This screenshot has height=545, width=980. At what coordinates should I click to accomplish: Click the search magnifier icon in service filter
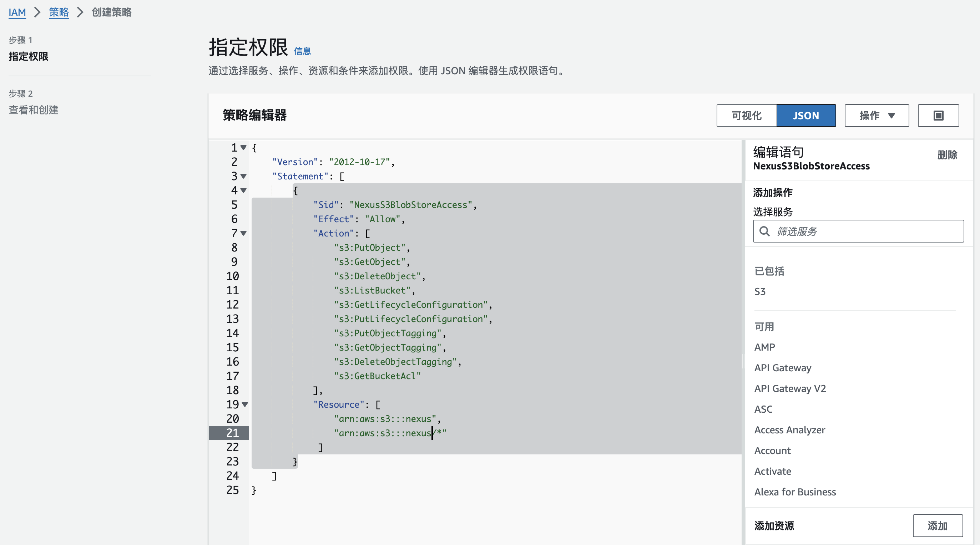click(764, 231)
